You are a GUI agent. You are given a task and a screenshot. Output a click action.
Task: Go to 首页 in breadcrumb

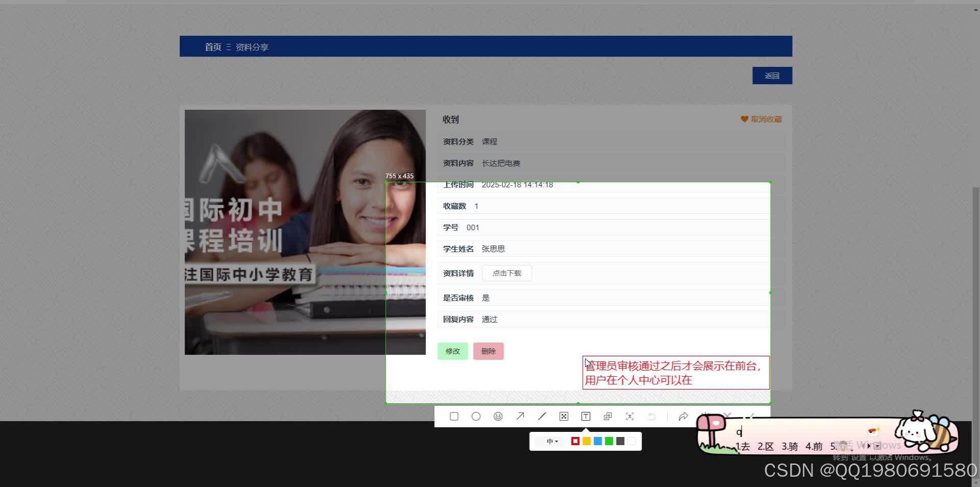pos(213,47)
